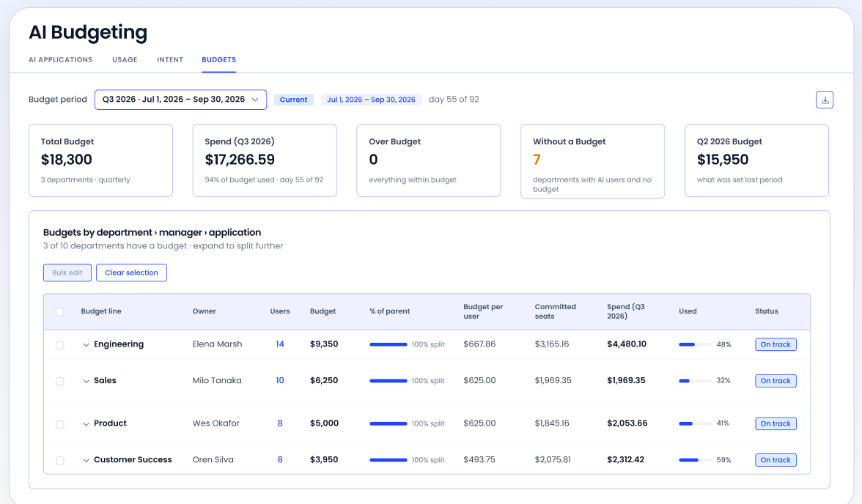Click the Users column header
The image size is (862, 504).
click(x=280, y=311)
